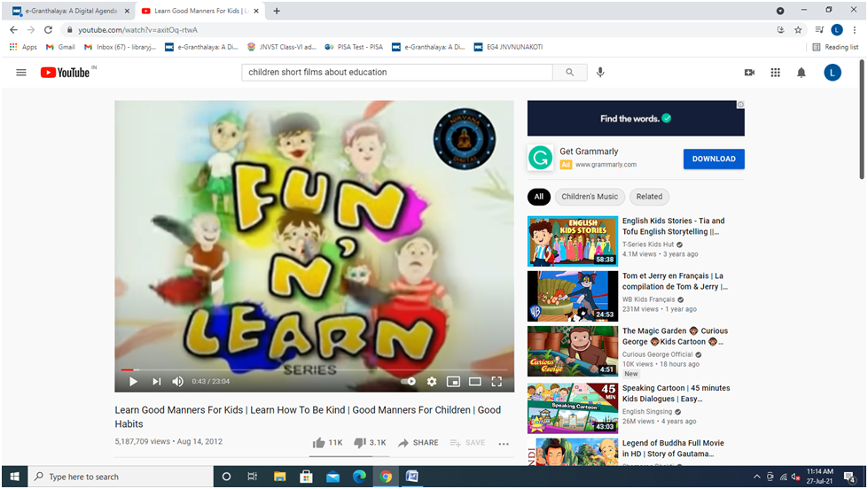Open YouTube hamburger guide menu
The width and height of the screenshot is (868, 489).
[21, 73]
